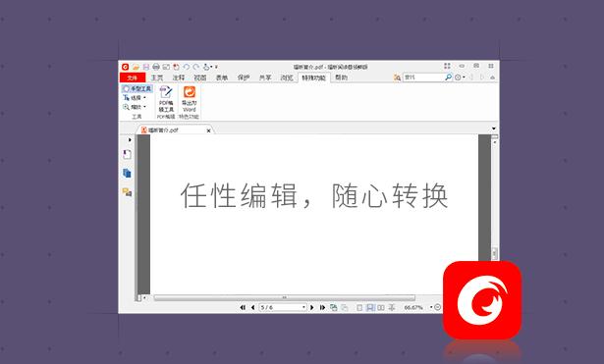Go to the next page arrow
Viewport: 604px width, 364px height.
[x=312, y=307]
